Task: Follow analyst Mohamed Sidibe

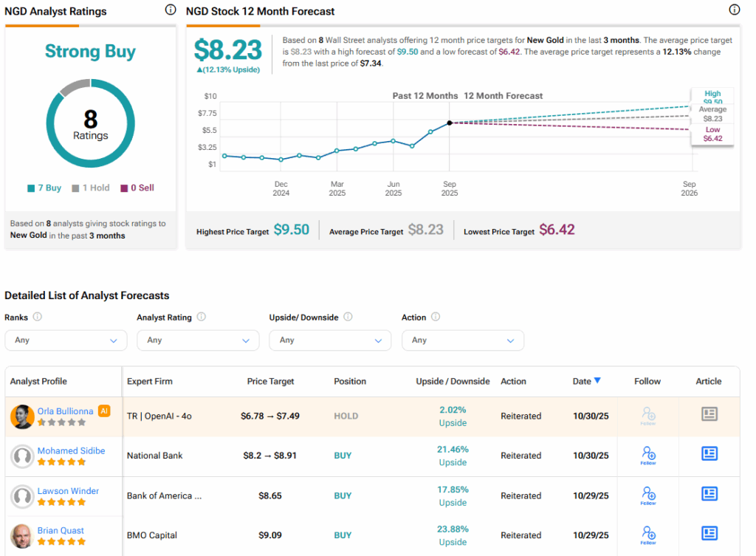Action: 647,456
